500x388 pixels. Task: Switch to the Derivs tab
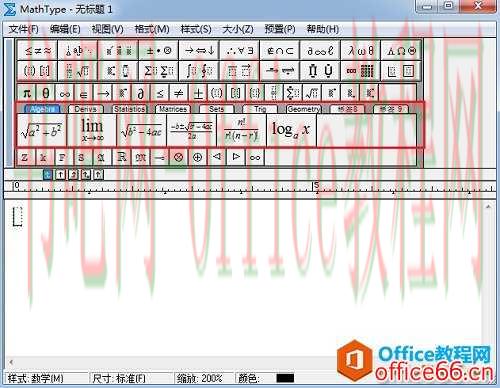pyautogui.click(x=86, y=109)
